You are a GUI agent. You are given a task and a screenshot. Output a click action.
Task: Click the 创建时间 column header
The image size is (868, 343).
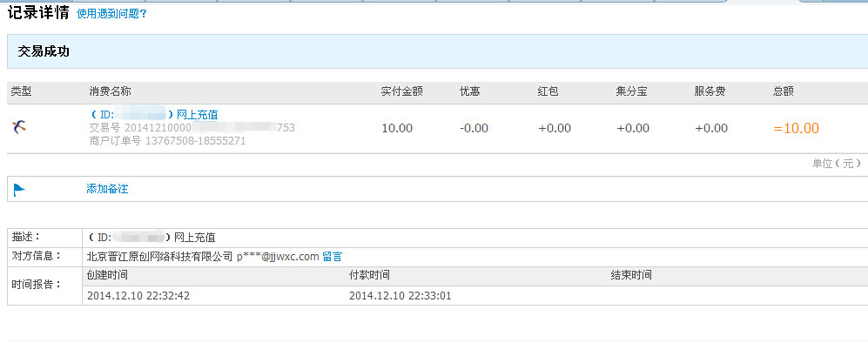tap(107, 275)
